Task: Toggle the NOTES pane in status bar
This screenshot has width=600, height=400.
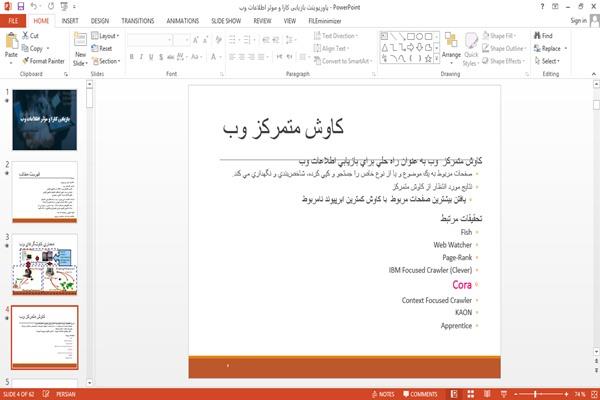Action: [383, 394]
